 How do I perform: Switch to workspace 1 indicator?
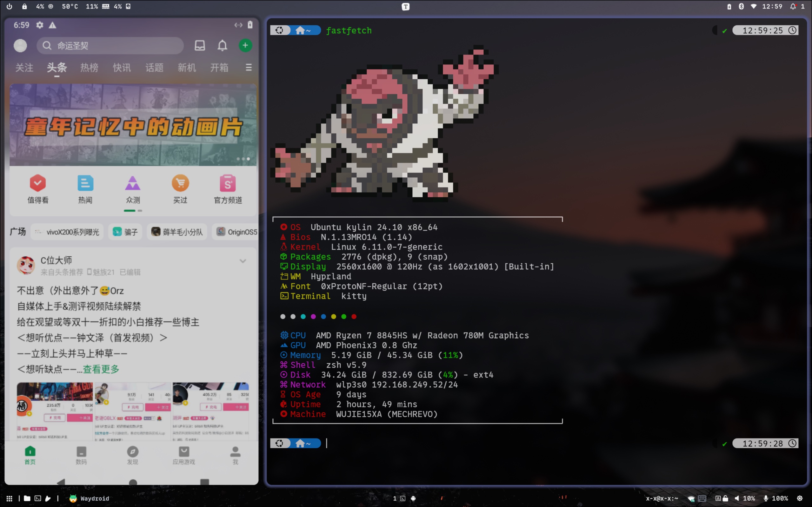395,499
